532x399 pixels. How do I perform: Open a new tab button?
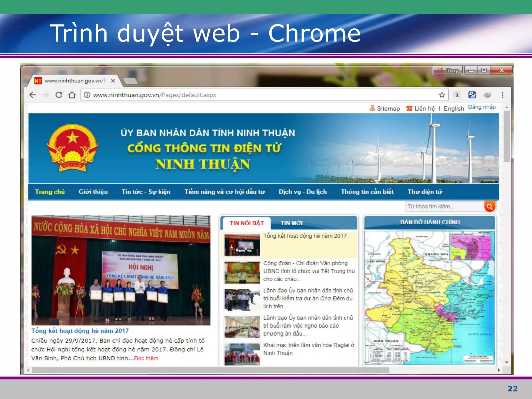click(x=130, y=81)
